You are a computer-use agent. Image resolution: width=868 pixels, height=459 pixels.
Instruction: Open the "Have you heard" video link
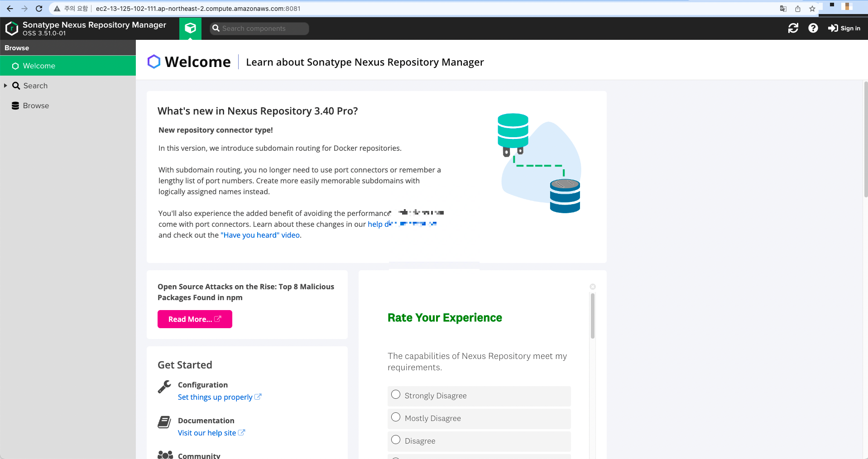[260, 235]
